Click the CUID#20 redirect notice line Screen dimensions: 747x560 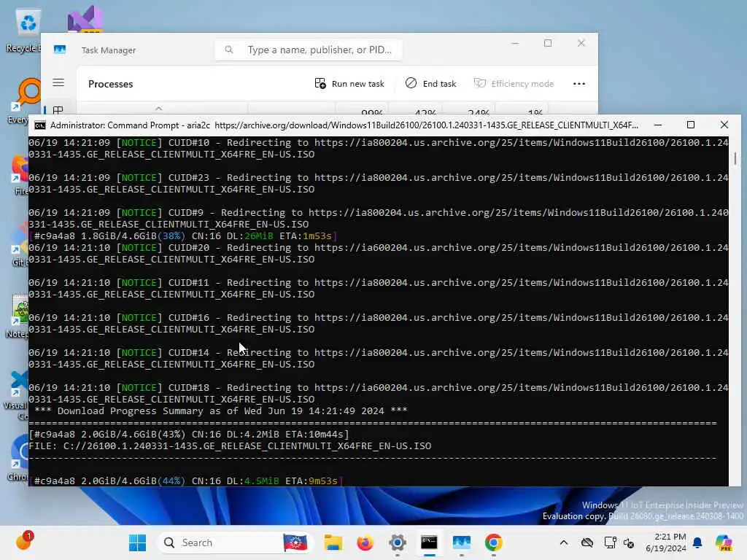[x=379, y=253]
